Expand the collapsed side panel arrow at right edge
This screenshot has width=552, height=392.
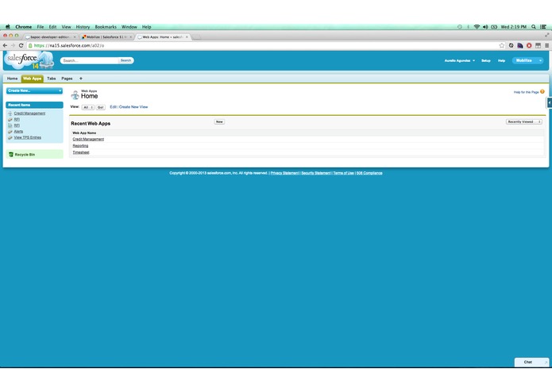(550, 102)
